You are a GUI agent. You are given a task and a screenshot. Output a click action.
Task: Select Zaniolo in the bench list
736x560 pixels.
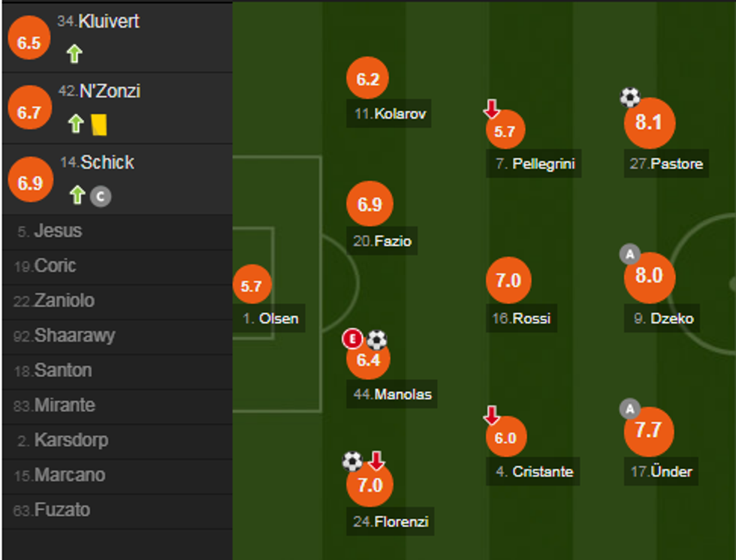(x=65, y=300)
